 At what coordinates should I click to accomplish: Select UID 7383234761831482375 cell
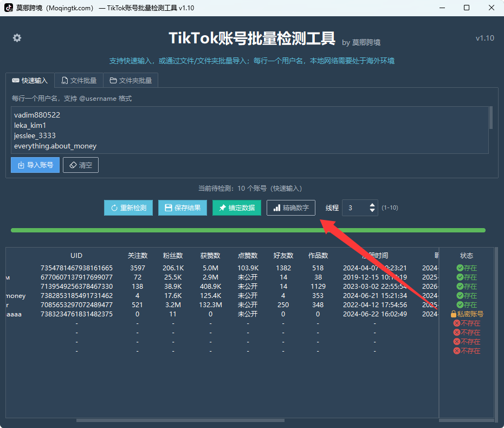tap(76, 314)
